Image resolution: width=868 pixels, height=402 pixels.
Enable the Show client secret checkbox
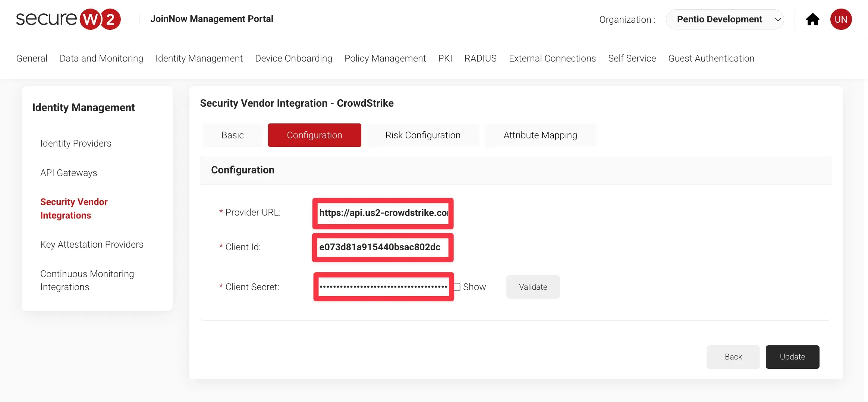[x=457, y=287]
